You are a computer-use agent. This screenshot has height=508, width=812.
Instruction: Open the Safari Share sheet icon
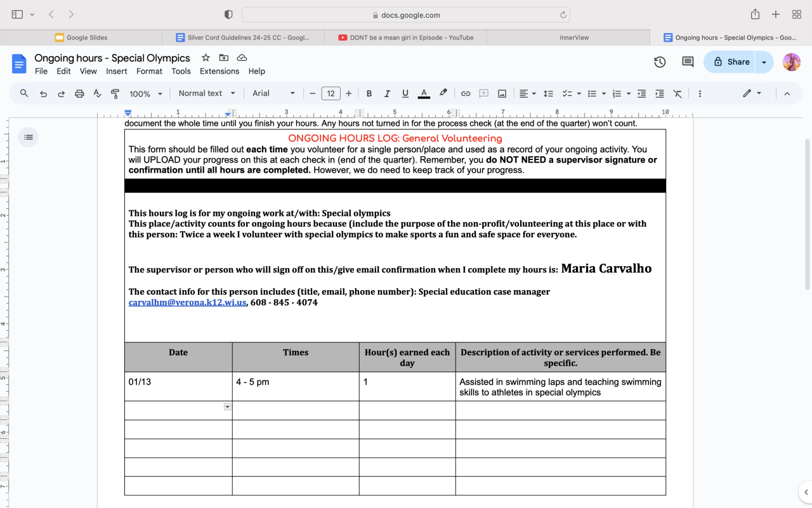(755, 14)
